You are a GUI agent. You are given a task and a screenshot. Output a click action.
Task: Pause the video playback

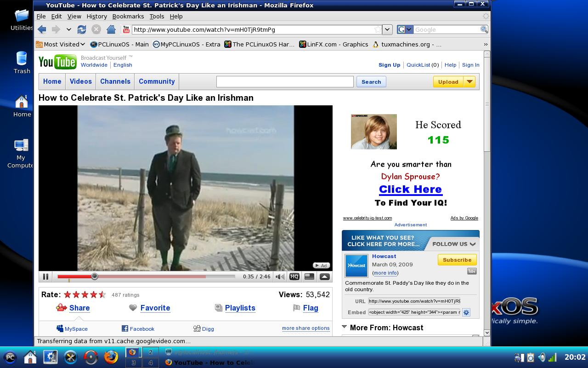[x=45, y=276]
